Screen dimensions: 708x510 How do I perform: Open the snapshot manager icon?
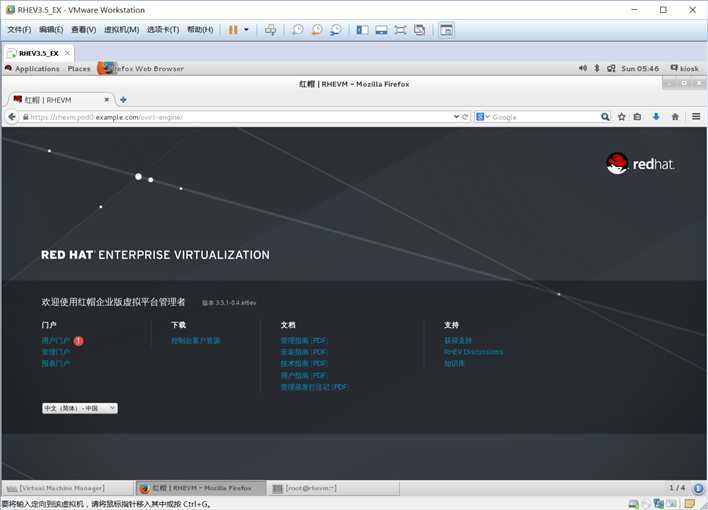pos(336,30)
